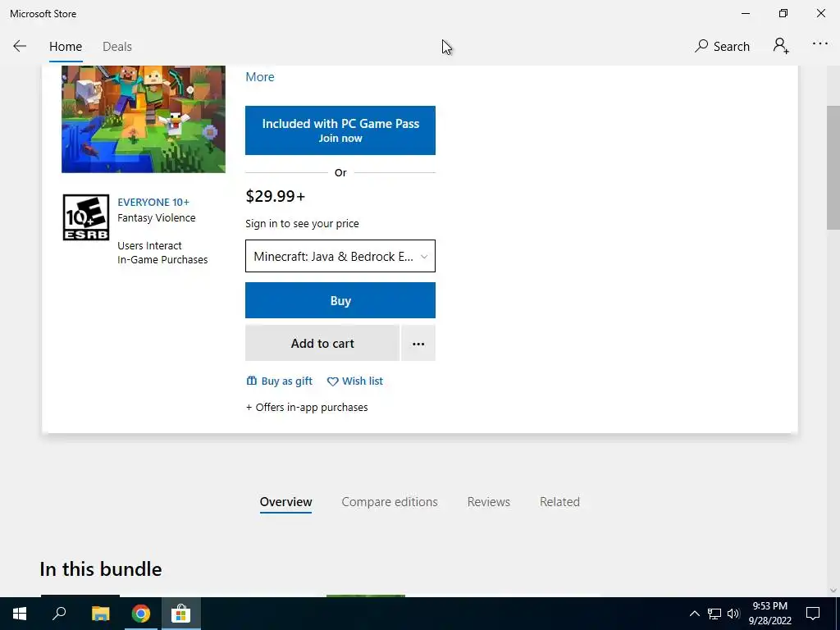Open Windows taskbar search
This screenshot has width=840, height=630.
pos(59,614)
